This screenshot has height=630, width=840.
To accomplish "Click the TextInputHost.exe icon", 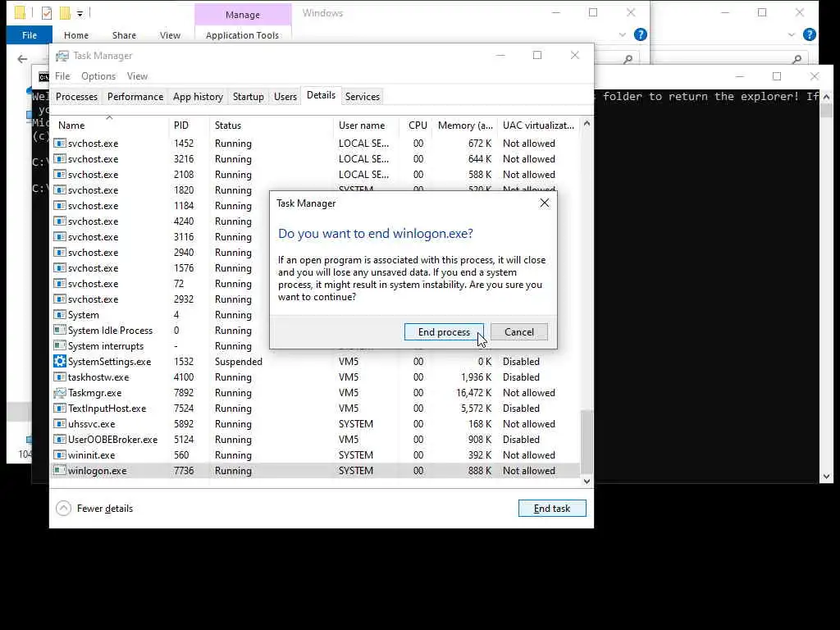I will tap(60, 409).
